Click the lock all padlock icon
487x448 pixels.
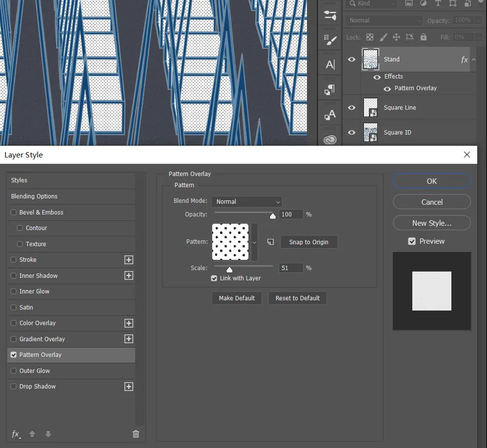(x=424, y=37)
